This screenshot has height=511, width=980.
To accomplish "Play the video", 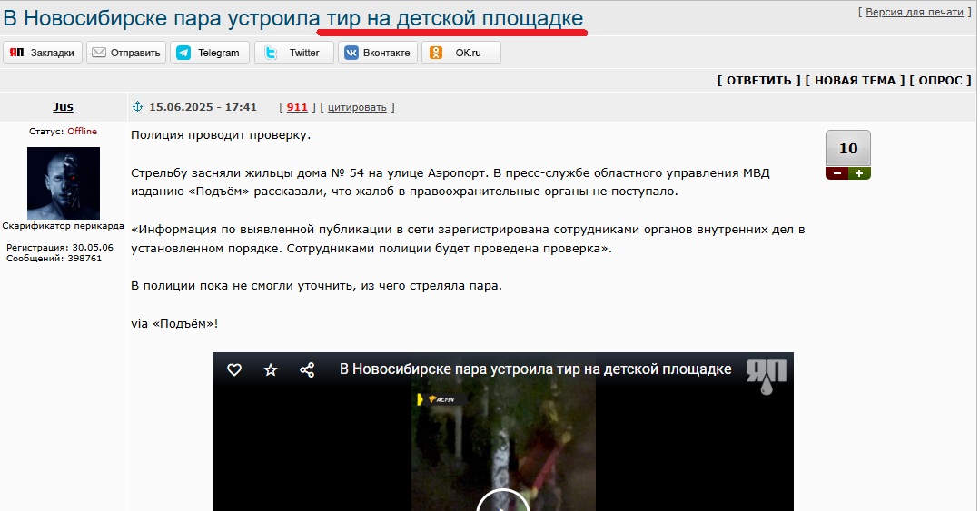I will tap(503, 500).
